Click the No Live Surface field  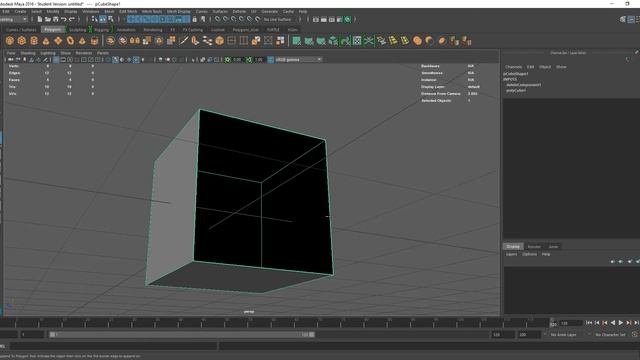[278, 19]
